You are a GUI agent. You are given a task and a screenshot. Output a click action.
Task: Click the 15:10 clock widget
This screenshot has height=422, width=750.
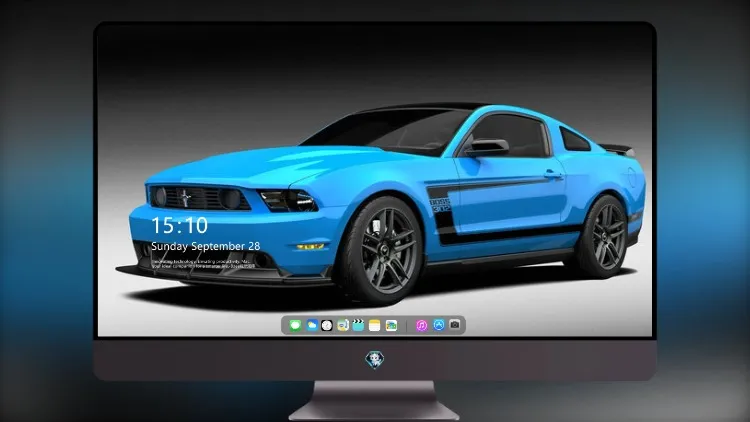[x=179, y=225]
